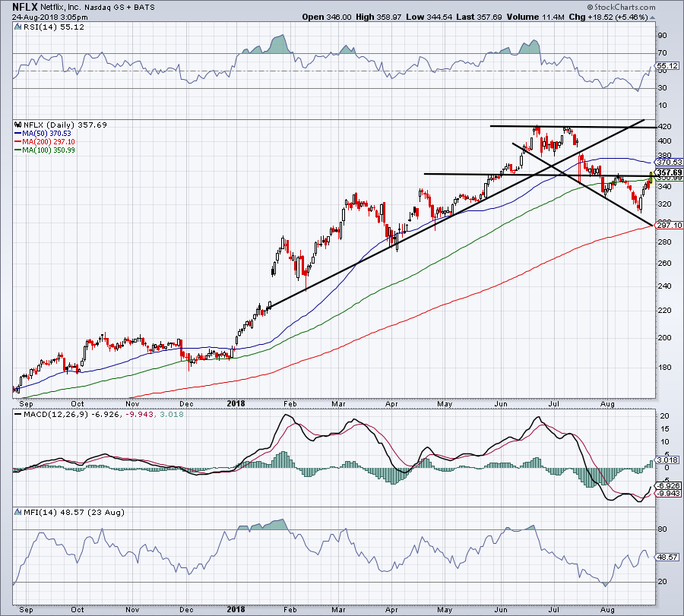Screen dimensions: 684x616
Task: Click the 'MA(200) 297.10' legend entry
Action: (x=49, y=142)
